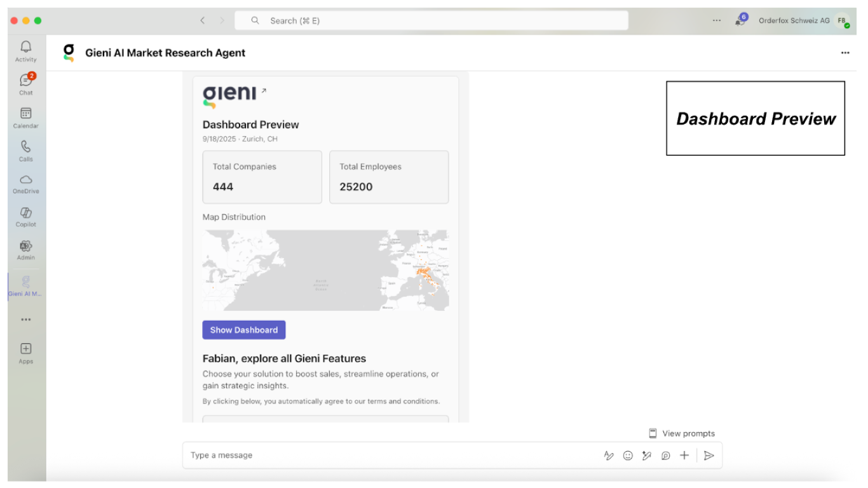Click the terms and conditions notice text
Image resolution: width=868 pixels, height=488 pixels.
click(321, 401)
